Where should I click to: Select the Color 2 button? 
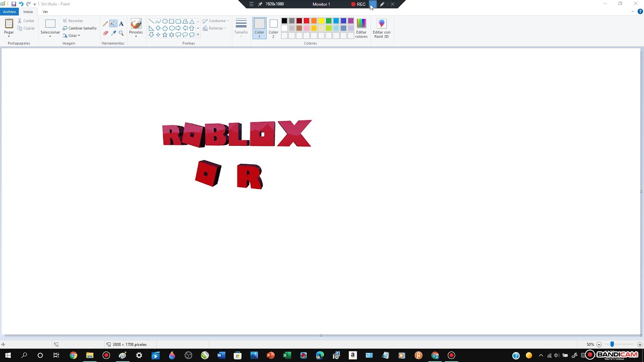273,28
